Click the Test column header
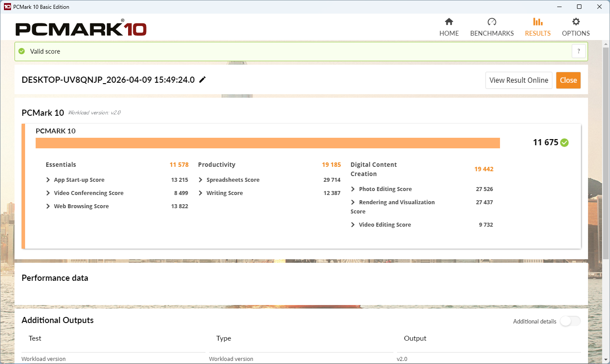This screenshot has width=610, height=364. [35, 338]
